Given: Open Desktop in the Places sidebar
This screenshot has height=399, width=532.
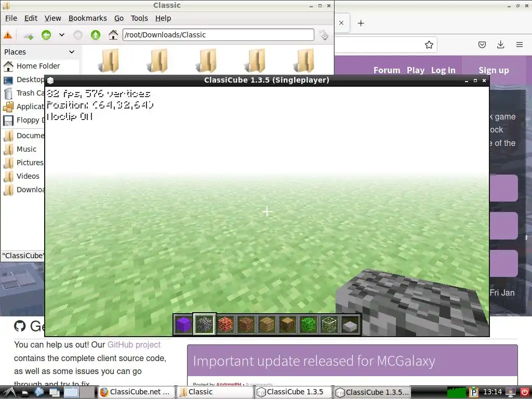Looking at the screenshot, I should tap(24, 79).
